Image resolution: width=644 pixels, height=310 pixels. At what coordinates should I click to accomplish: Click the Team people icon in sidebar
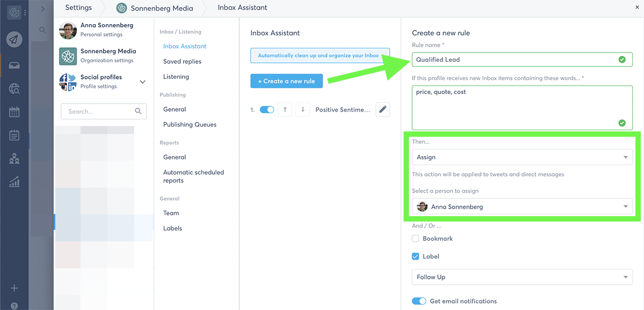pyautogui.click(x=14, y=158)
